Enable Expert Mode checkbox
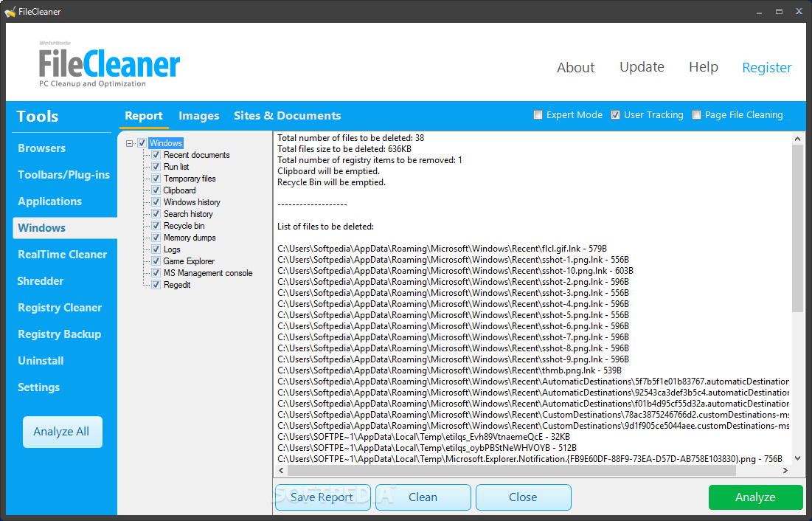The height and width of the screenshot is (521, 812). (x=538, y=115)
